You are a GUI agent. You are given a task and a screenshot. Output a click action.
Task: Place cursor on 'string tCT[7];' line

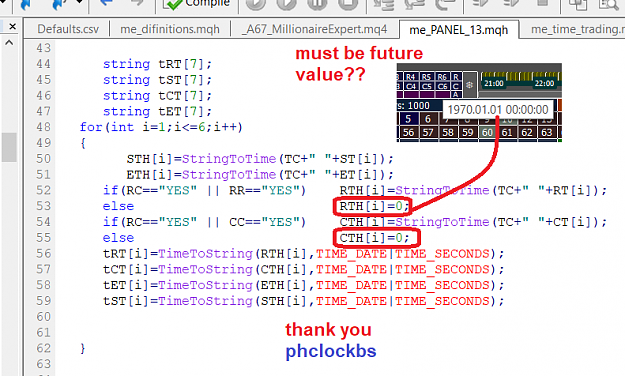157,96
